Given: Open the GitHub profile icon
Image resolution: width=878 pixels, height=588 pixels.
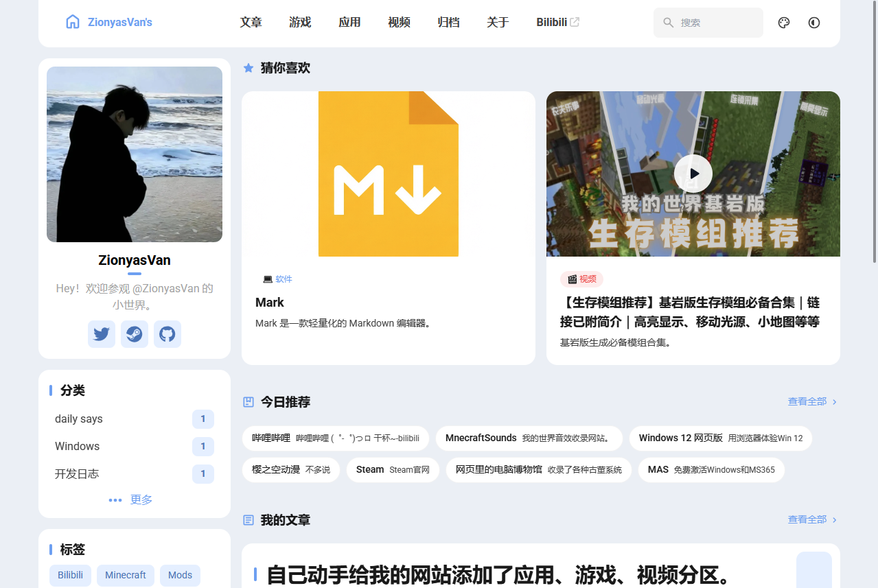Looking at the screenshot, I should 167,334.
